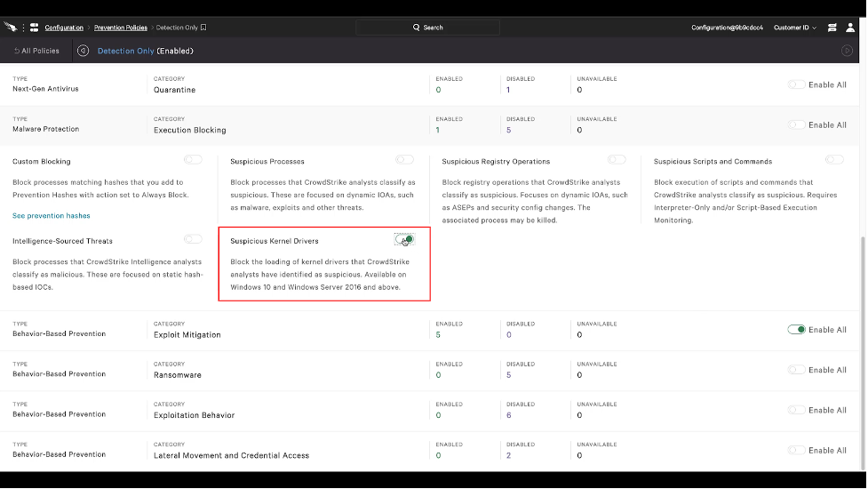Expand the Ransomware category row
Viewport: 868px width, 489px height.
[178, 375]
